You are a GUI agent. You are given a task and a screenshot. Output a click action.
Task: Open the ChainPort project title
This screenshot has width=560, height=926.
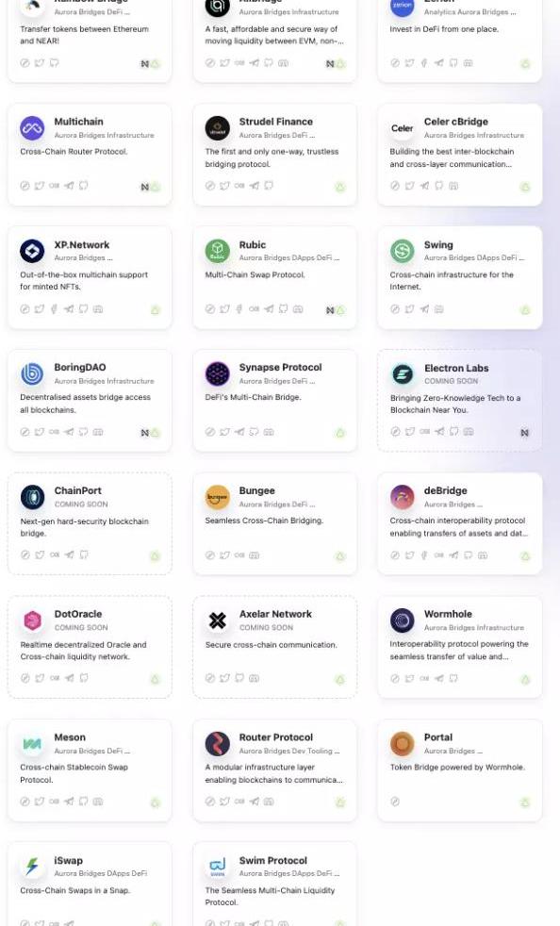78,490
